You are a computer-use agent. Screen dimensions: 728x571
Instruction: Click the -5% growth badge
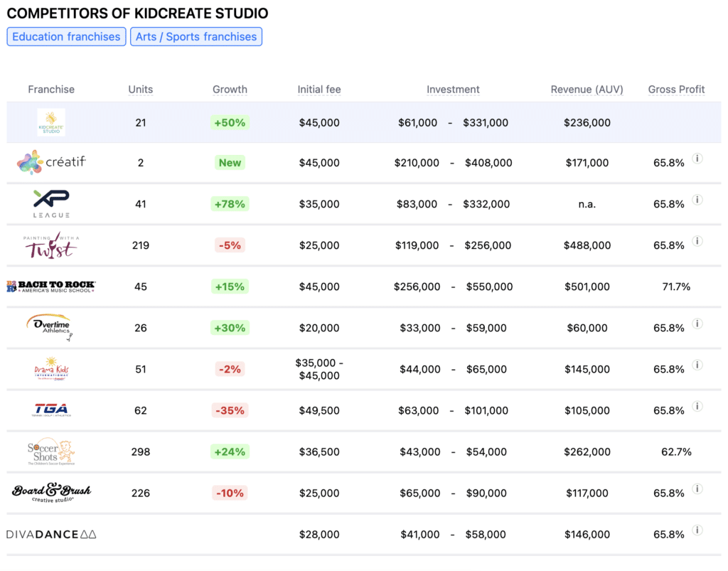tap(230, 245)
